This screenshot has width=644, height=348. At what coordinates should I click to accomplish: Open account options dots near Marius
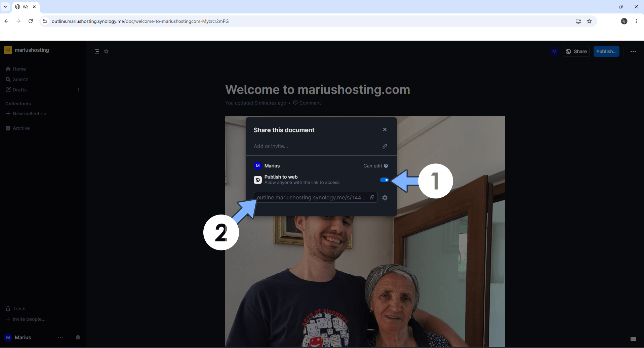point(61,338)
